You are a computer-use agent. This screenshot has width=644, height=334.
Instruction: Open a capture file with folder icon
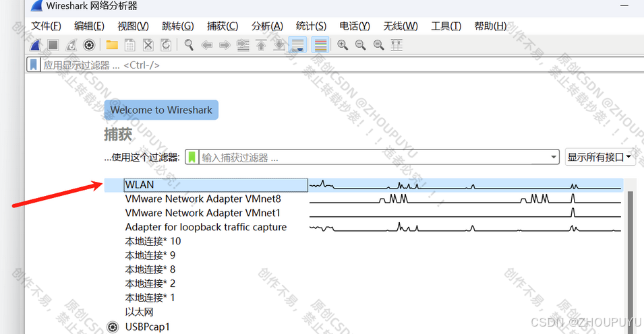pos(112,44)
